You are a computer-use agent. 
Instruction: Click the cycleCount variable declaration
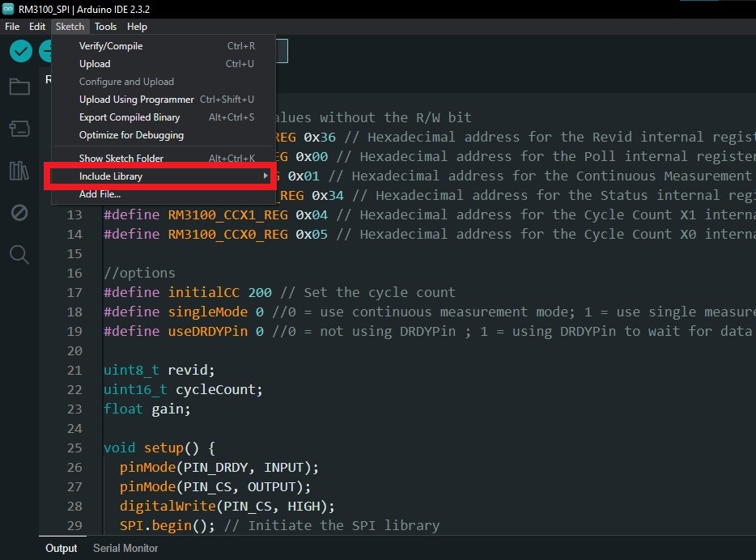point(215,389)
